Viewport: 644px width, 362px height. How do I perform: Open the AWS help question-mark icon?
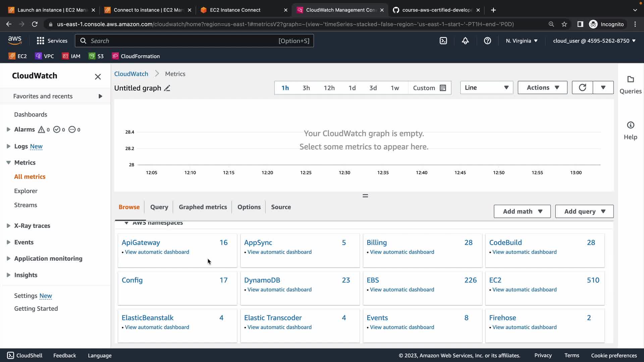tap(487, 41)
